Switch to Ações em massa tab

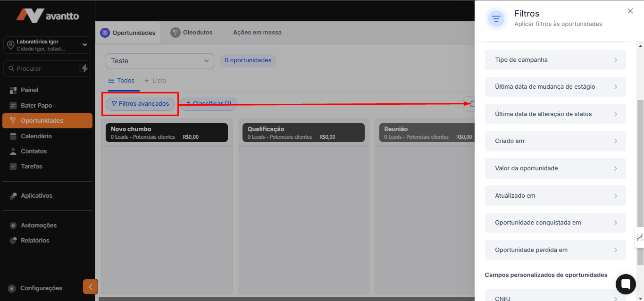tap(257, 33)
